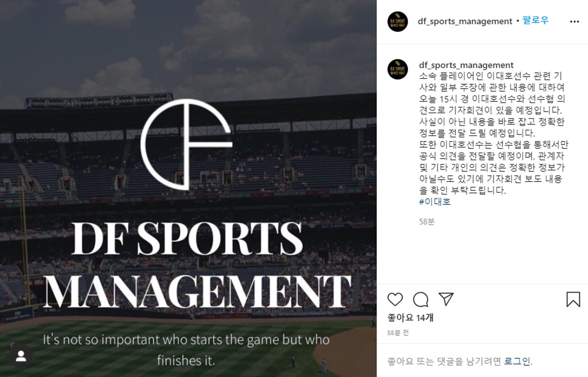Viewport: 588px width, 377px height.
Task: Share the post using the paper plane icon
Action: tap(445, 299)
